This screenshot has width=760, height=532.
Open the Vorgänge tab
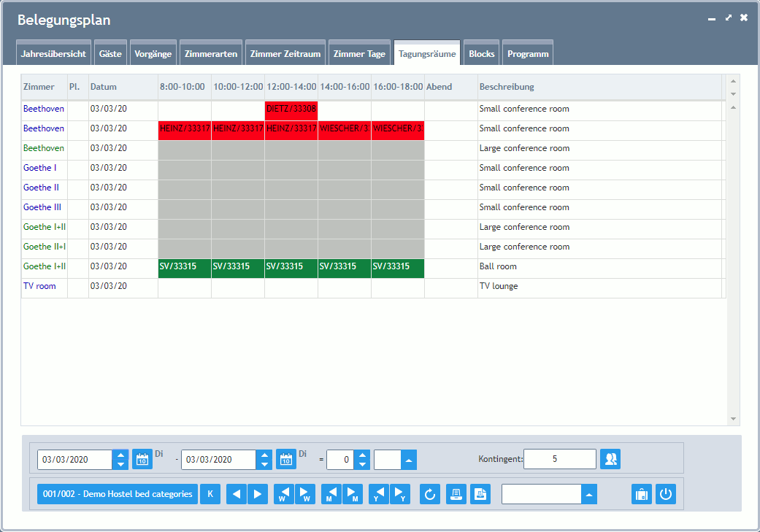click(x=153, y=53)
